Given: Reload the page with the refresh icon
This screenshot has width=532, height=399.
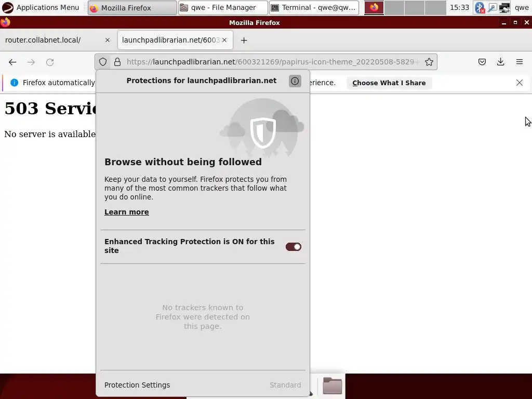Looking at the screenshot, I should (50, 62).
